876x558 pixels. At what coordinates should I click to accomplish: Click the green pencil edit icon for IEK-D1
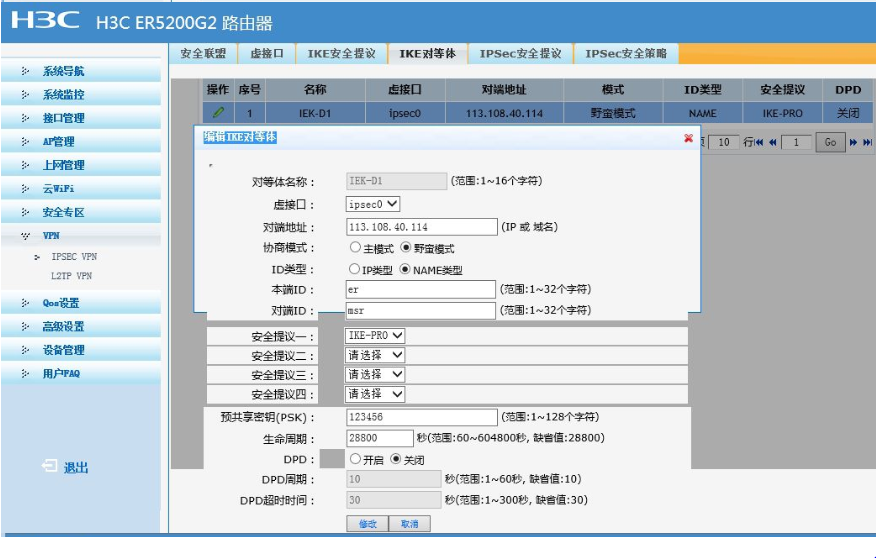click(x=218, y=112)
